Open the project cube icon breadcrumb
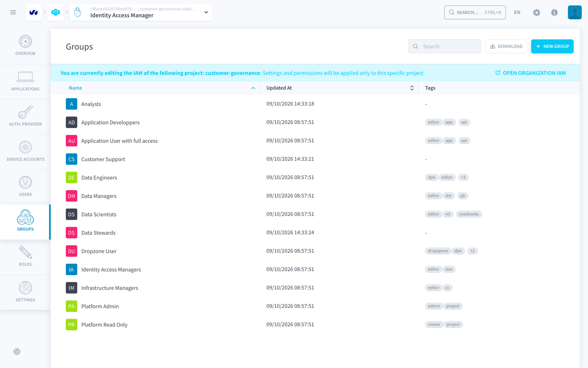Image resolution: width=588 pixels, height=368 pixels. pyautogui.click(x=55, y=12)
